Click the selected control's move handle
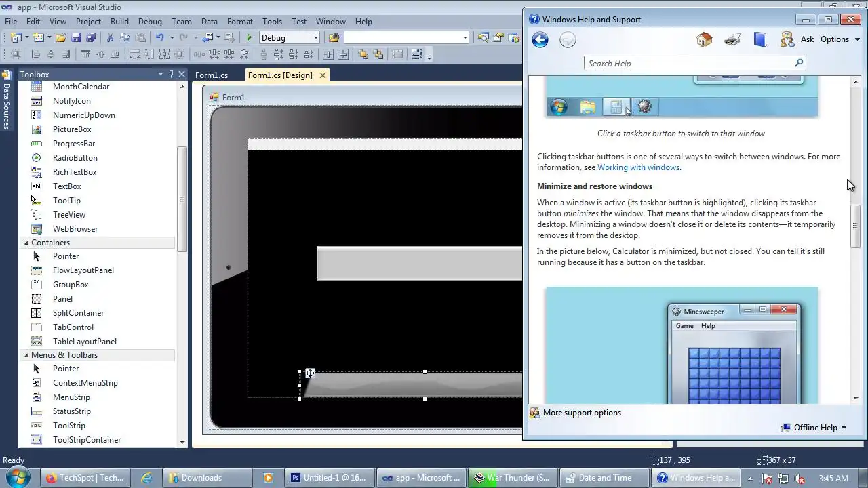The image size is (868, 488). click(310, 373)
